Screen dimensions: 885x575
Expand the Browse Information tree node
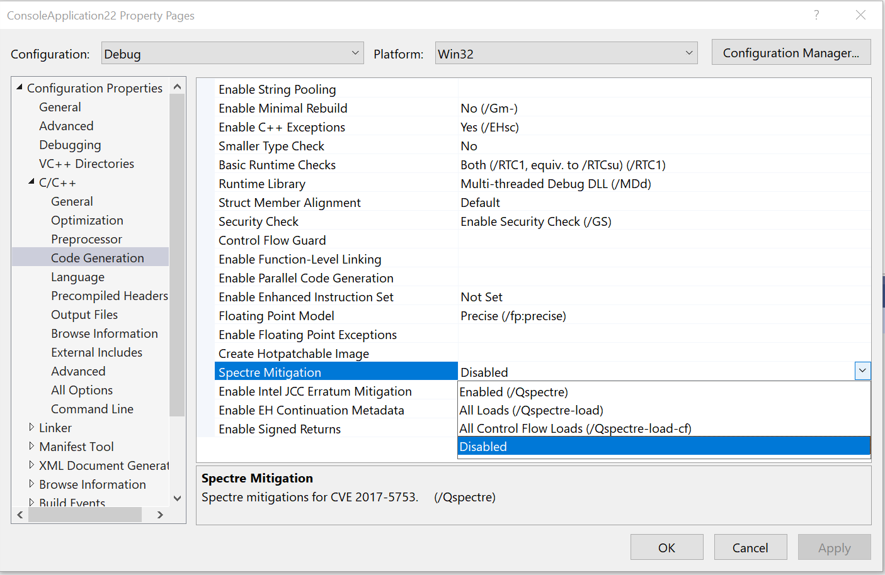coord(32,485)
